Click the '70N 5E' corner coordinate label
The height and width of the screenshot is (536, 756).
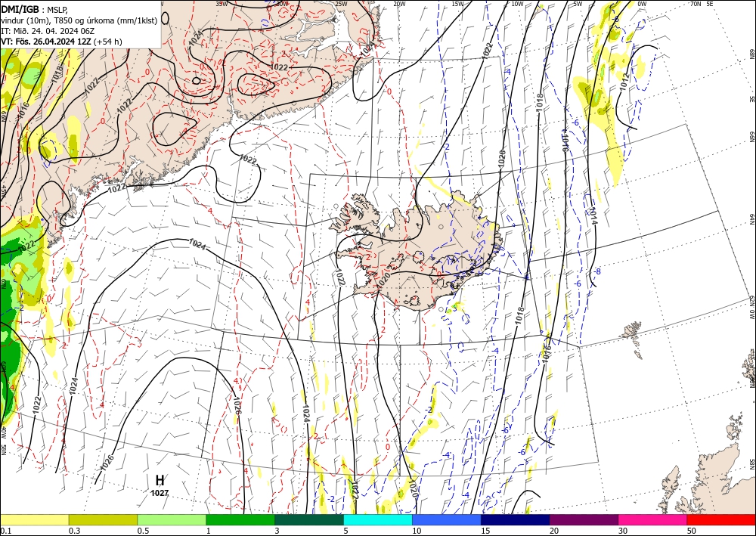[702, 4]
